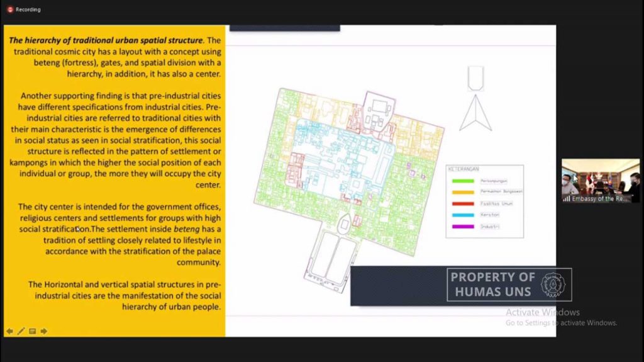Go to the previous slide with the left arrow
This screenshot has height=362, width=644.
pyautogui.click(x=9, y=331)
